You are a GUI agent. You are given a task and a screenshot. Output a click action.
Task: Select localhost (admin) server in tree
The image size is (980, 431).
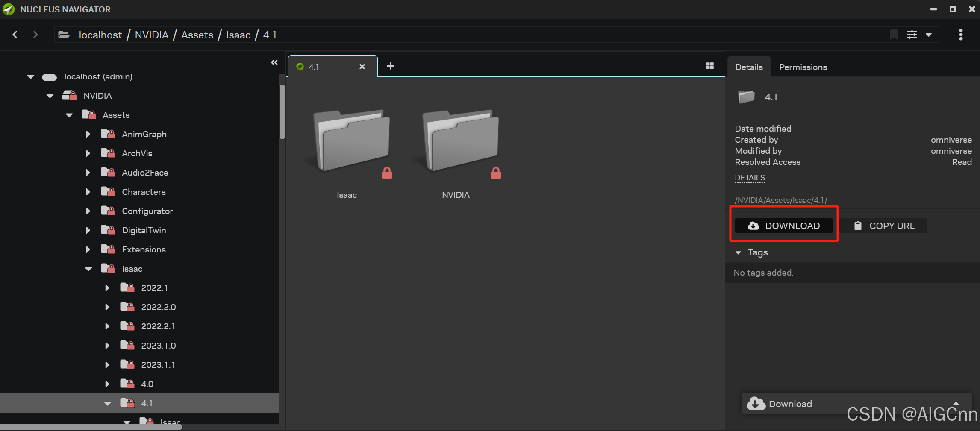pos(98,77)
